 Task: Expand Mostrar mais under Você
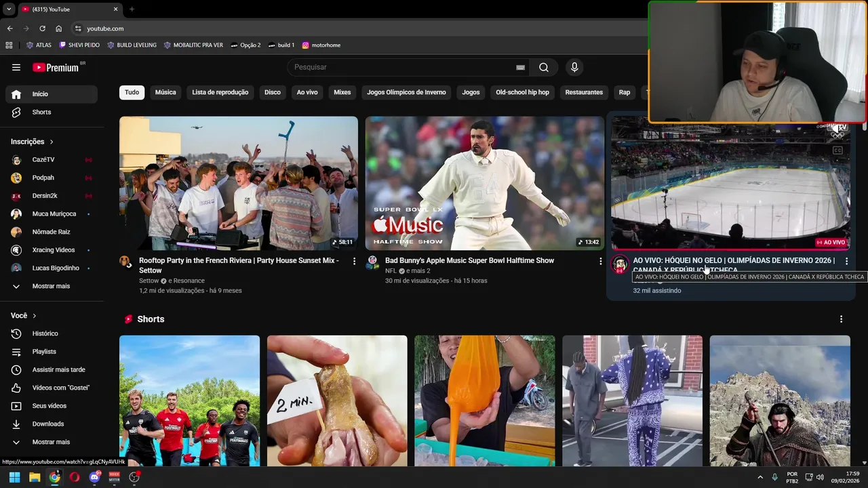click(52, 442)
